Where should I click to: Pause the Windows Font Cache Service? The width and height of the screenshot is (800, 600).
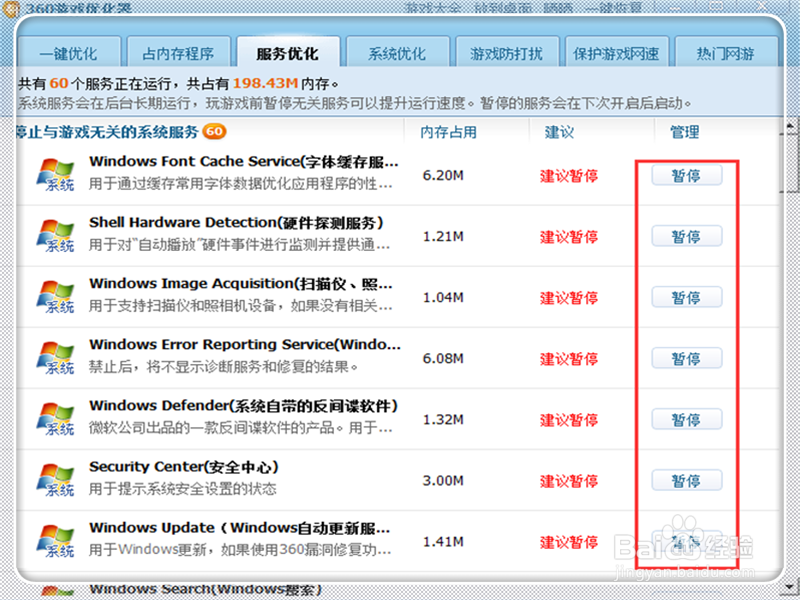tap(686, 176)
